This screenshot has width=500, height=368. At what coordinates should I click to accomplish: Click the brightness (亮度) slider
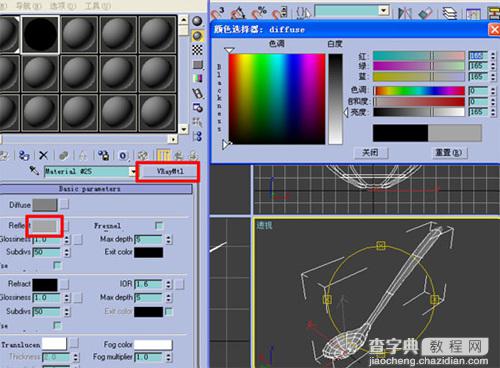[x=419, y=112]
